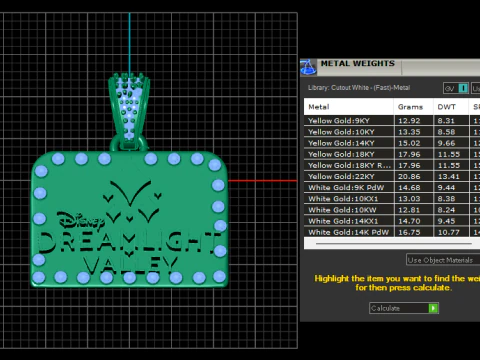The image size is (480, 360).
Task: Select the White Gold:9K PdW row
Action: click(x=392, y=188)
